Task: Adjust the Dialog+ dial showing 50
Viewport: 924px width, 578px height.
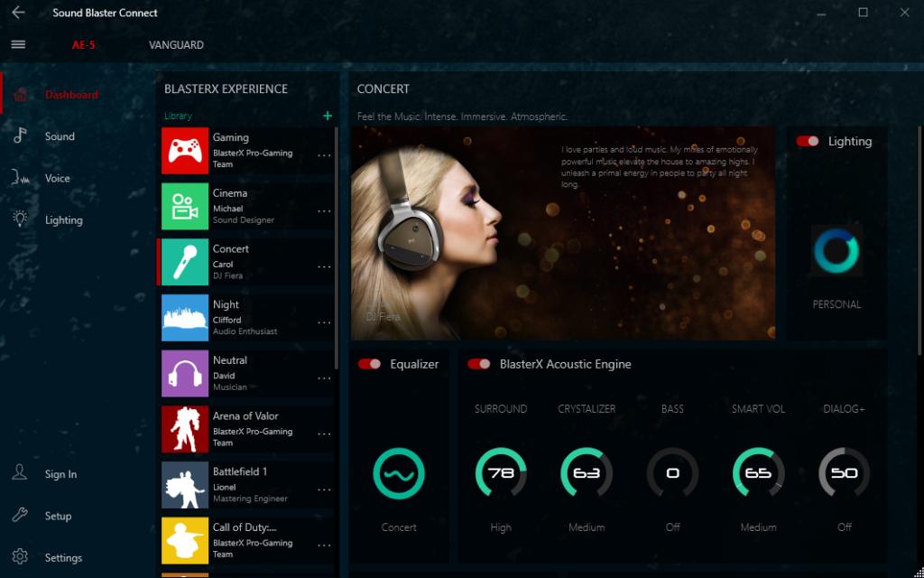Action: click(844, 473)
